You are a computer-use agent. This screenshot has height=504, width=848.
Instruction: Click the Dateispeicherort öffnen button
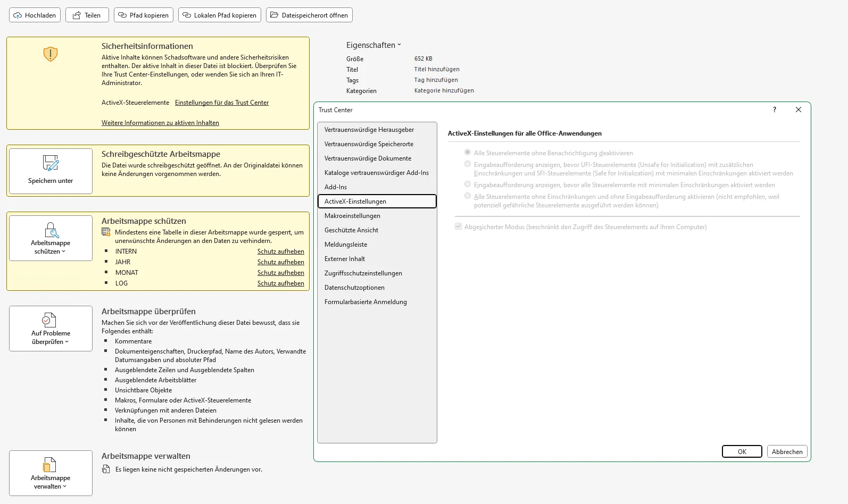309,15
